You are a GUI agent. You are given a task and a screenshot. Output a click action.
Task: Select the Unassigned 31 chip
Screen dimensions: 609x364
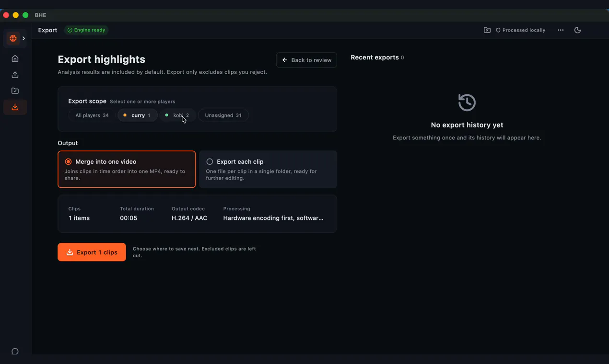tap(223, 115)
